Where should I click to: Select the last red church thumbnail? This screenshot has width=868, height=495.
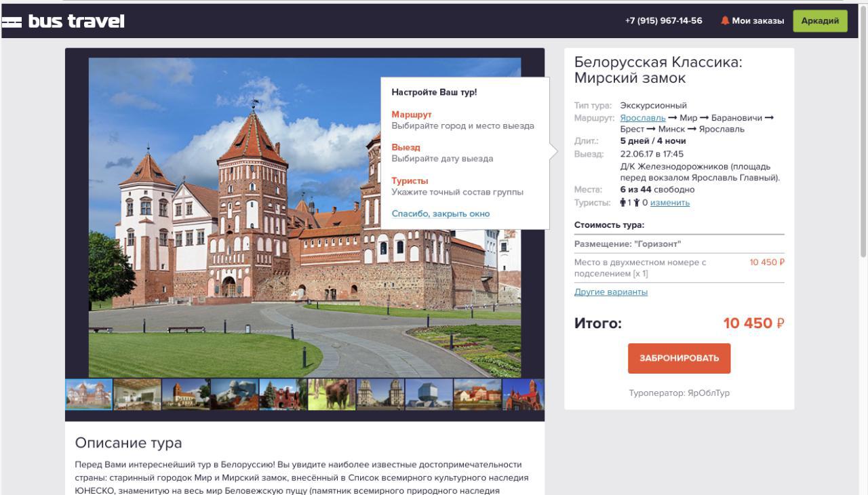coord(524,395)
